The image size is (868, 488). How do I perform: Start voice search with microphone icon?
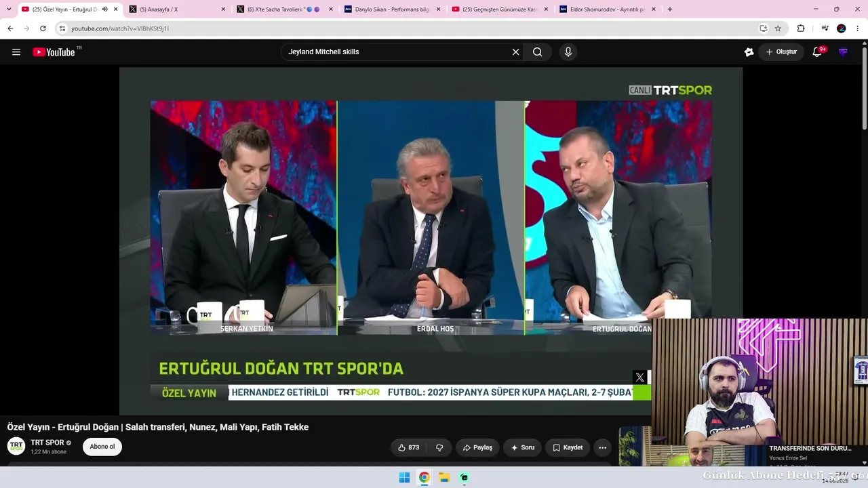point(568,52)
